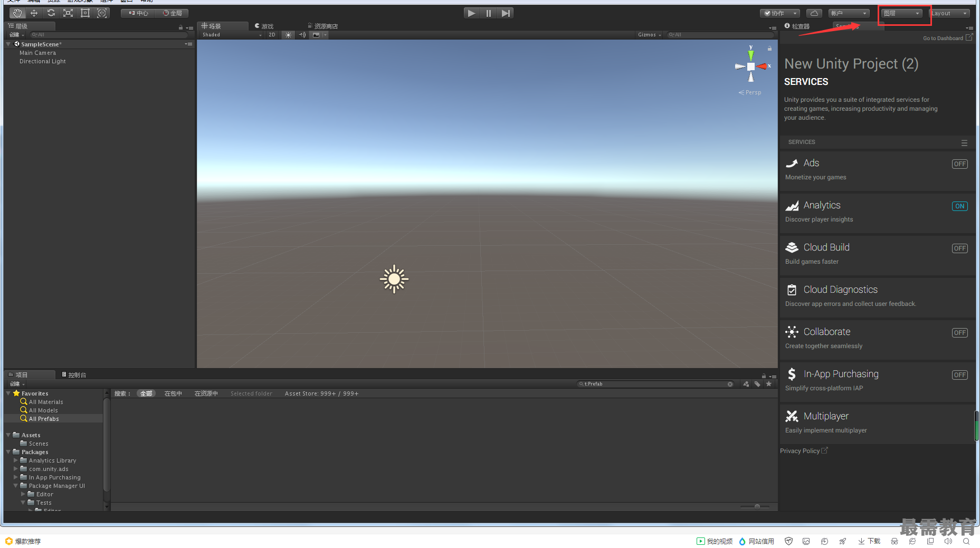Image resolution: width=980 pixels, height=548 pixels.
Task: Toggle scene audio speaker icon
Action: [x=302, y=35]
